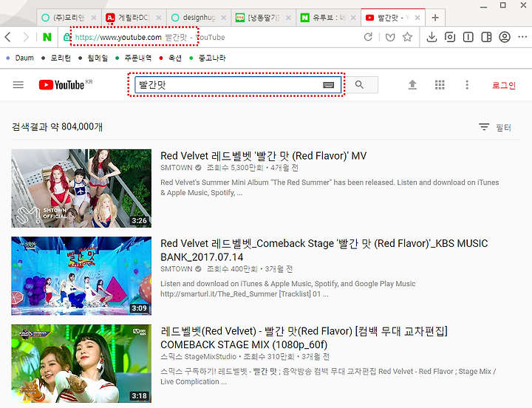Open Comeback Stage KBS MUSIC BANK video title
Image resolution: width=532 pixels, height=408 pixels.
[324, 250]
